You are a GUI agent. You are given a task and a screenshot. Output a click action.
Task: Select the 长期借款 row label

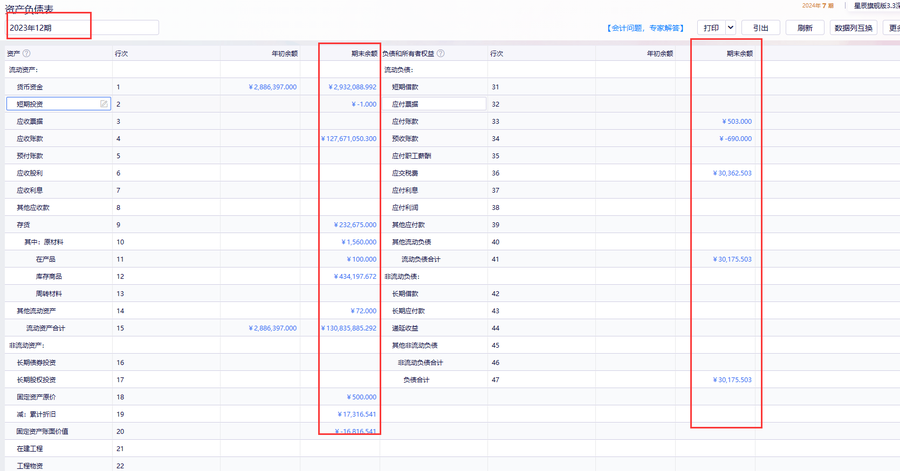[405, 294]
